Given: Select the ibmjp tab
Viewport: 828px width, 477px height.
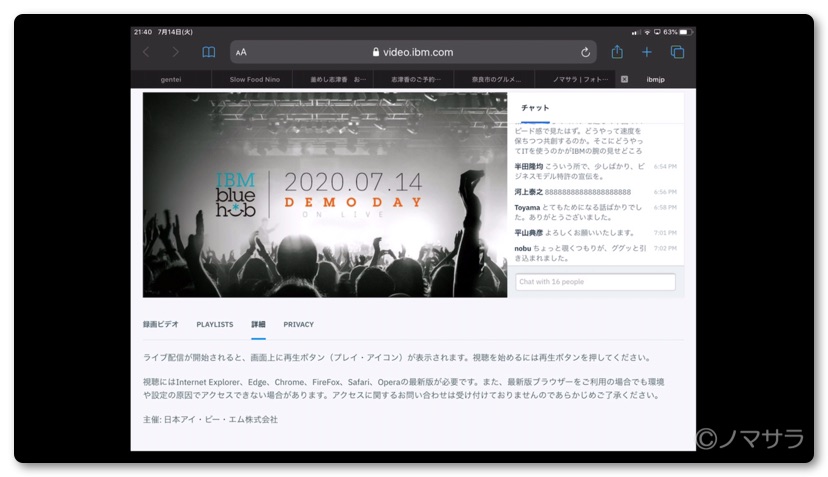Looking at the screenshot, I should click(655, 79).
